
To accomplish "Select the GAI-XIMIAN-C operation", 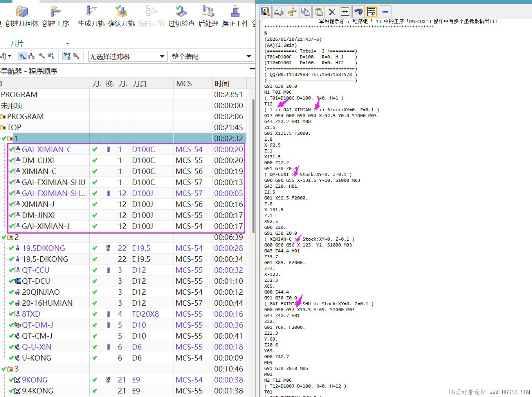I will click(x=47, y=149).
